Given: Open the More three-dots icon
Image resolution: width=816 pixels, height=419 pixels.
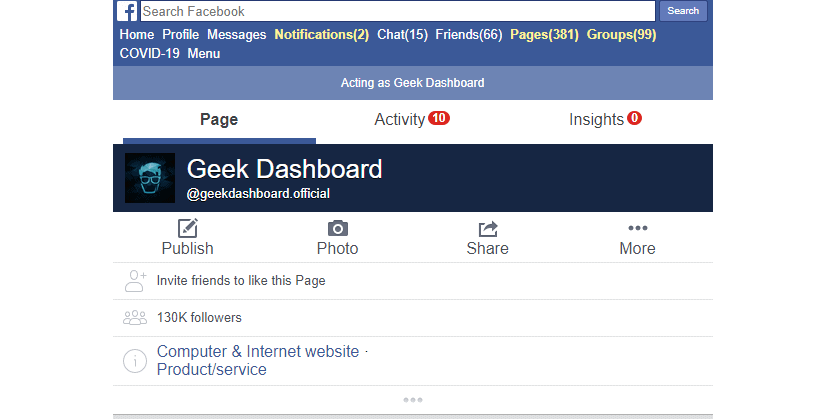Looking at the screenshot, I should [x=638, y=228].
